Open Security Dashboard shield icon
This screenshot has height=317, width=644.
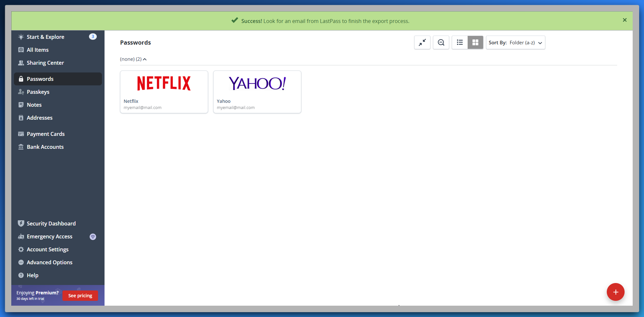point(21,224)
